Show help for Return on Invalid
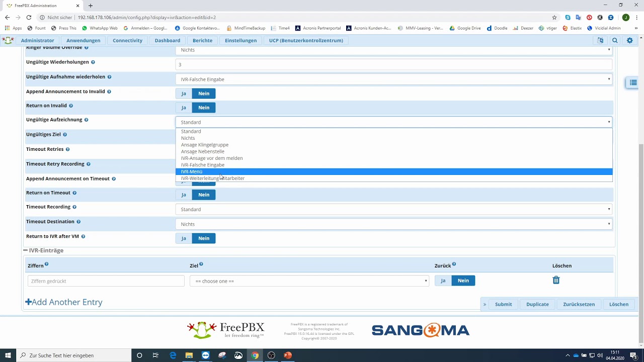Screen dimensions: 644x362 [71, 106]
